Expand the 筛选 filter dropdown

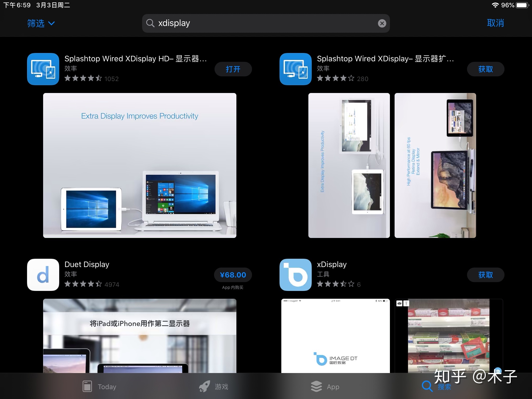[x=41, y=23]
